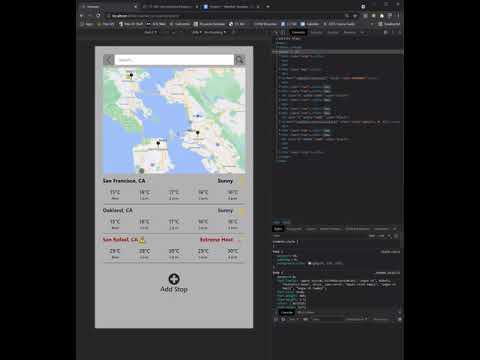This screenshot has width=480, height=360.
Task: Switch to the Network panel tab
Action: point(349,32)
